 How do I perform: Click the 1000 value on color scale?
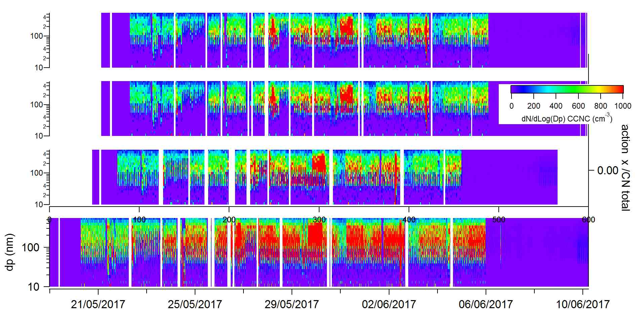[x=623, y=106]
